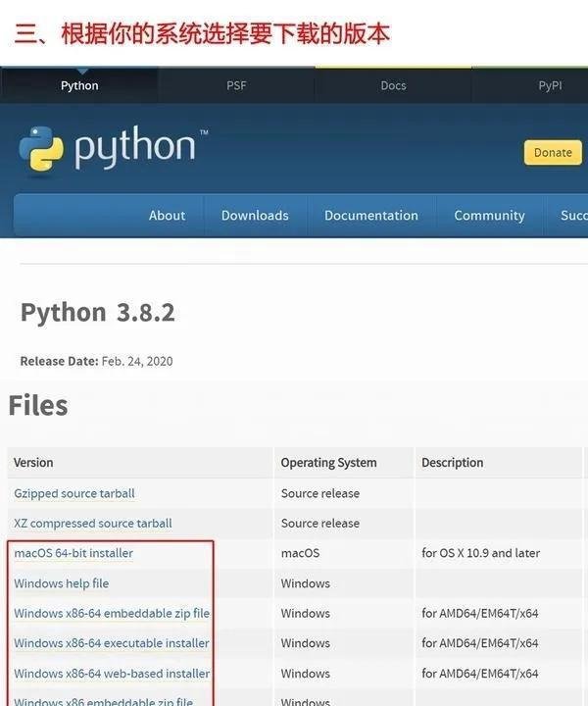Click AMD64 description in executable installer row
The image size is (588, 706).
tap(479, 643)
